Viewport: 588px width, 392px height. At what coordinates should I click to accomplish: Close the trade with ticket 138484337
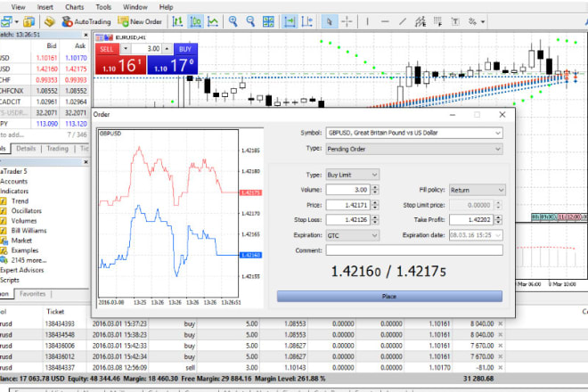point(501,368)
